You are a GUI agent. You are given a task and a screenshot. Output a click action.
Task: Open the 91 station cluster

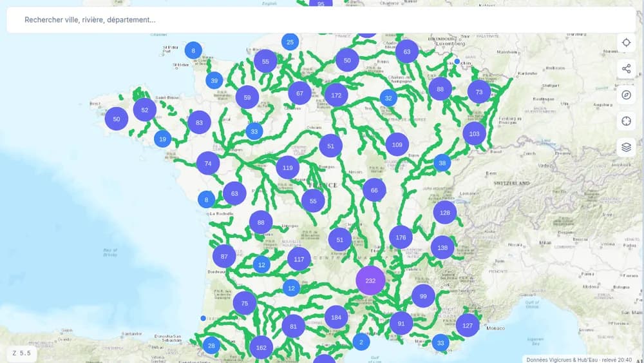[401, 324]
